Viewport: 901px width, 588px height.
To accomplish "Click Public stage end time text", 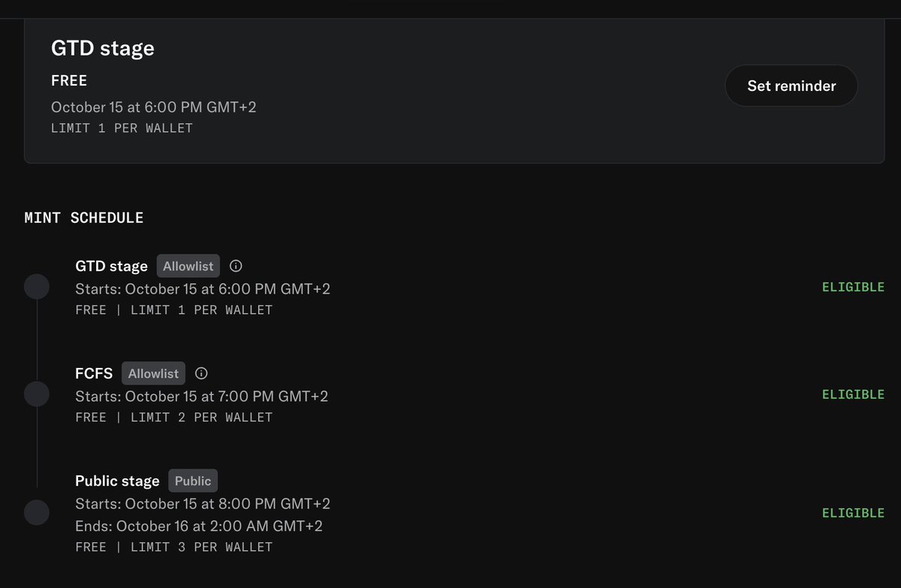I will (199, 526).
